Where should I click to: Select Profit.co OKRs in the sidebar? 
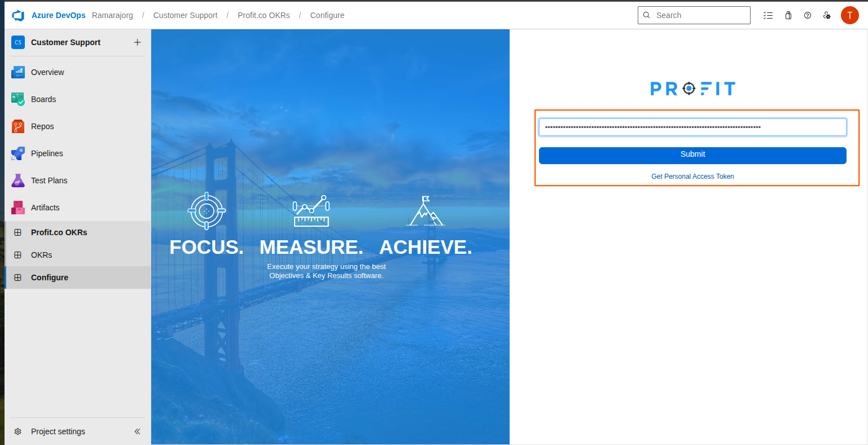78,232
